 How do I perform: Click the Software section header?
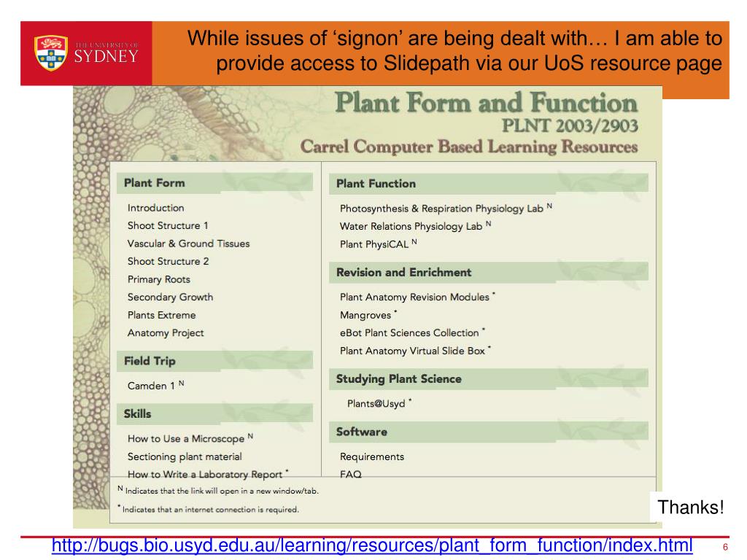(489, 432)
